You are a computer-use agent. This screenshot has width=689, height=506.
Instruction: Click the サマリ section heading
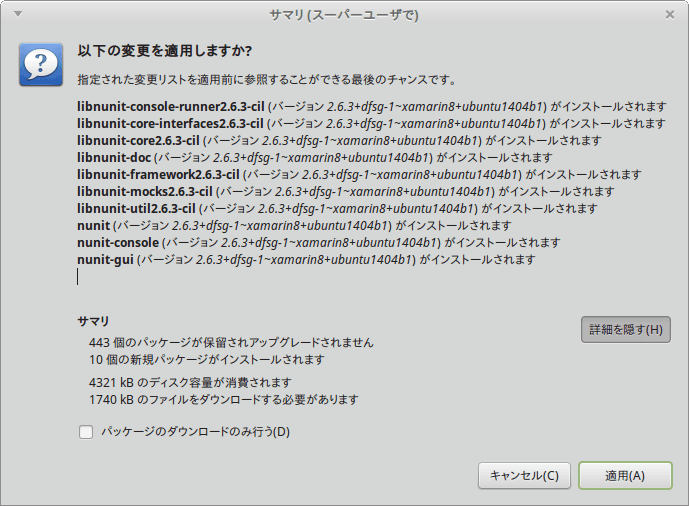click(93, 321)
